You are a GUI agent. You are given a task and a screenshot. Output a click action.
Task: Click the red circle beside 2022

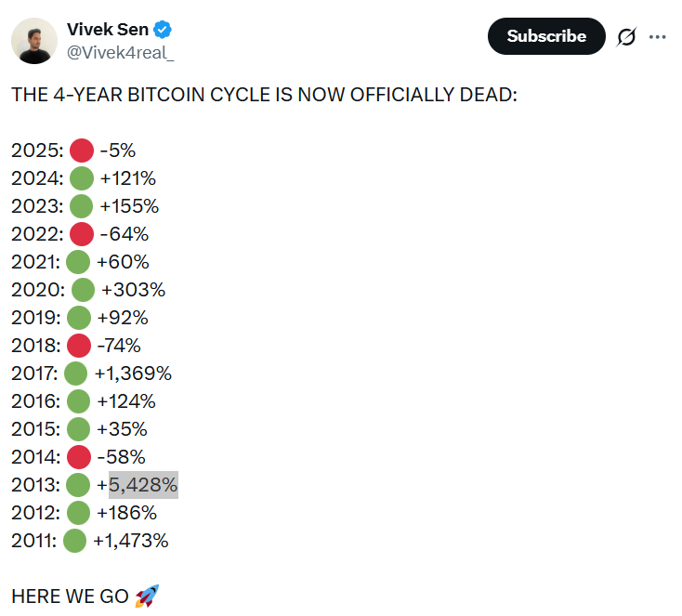[82, 234]
